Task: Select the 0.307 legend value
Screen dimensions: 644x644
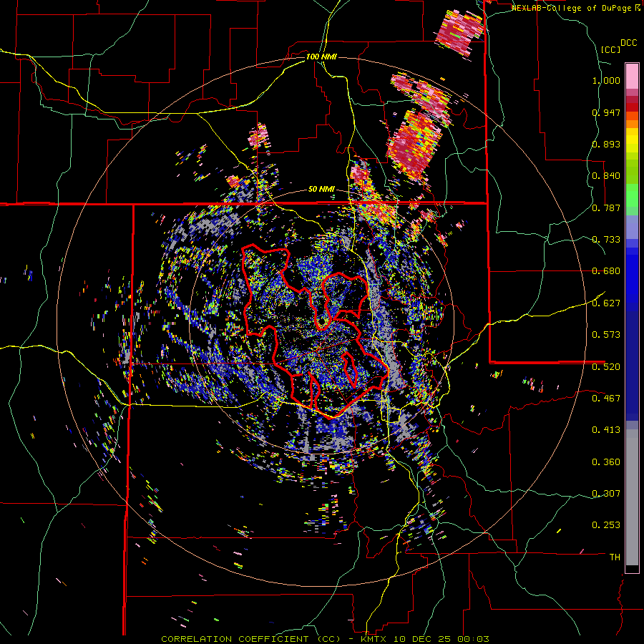Action: (606, 493)
